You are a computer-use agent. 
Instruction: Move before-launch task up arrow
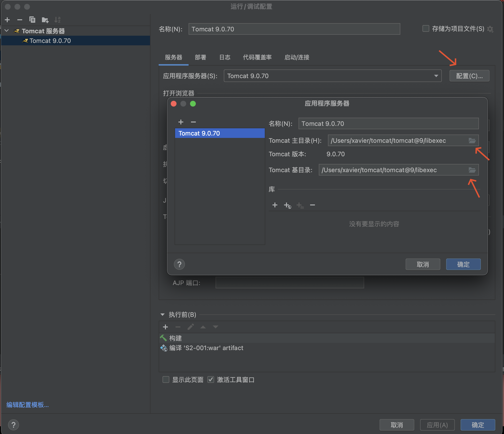203,327
